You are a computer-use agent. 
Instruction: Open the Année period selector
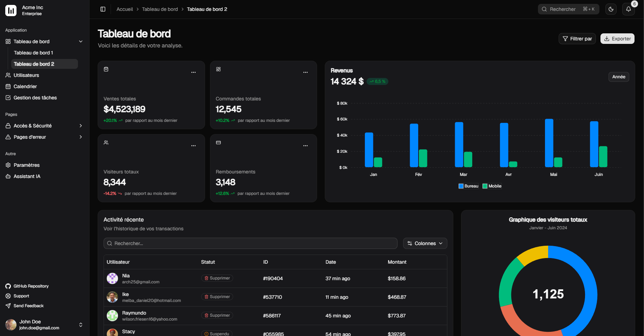(x=619, y=77)
